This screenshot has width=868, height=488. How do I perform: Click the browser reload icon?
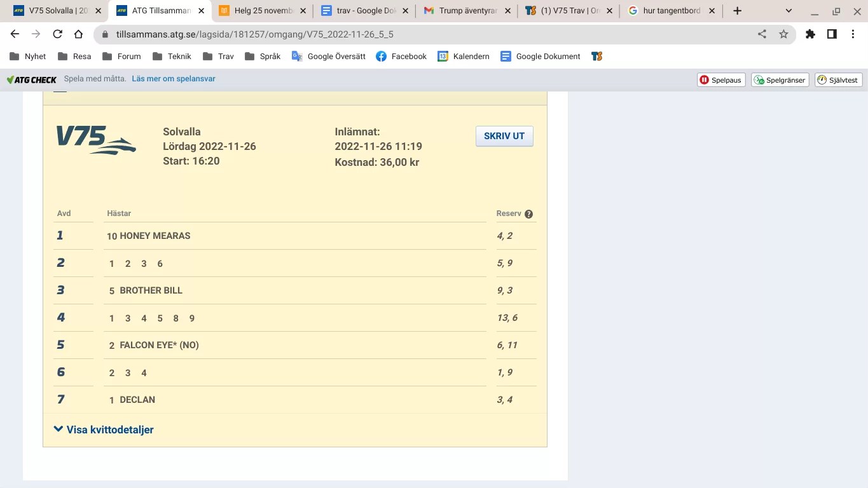(57, 34)
